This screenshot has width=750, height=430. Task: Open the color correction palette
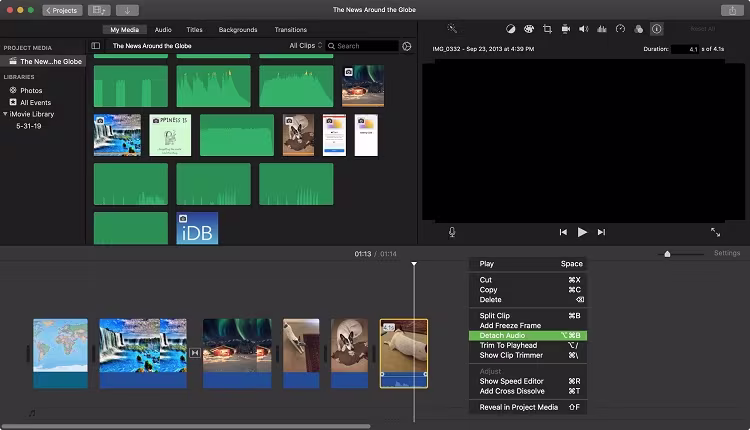pyautogui.click(x=528, y=30)
